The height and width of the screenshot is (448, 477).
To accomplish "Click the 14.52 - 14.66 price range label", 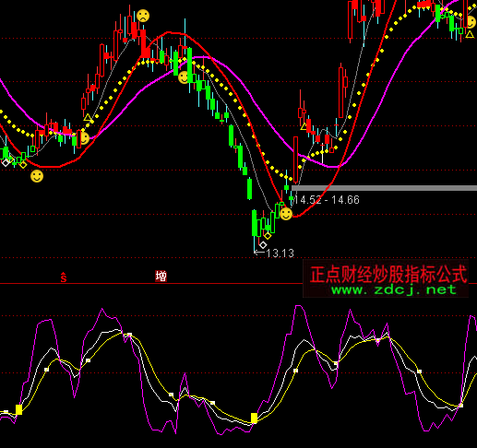I will pyautogui.click(x=327, y=200).
